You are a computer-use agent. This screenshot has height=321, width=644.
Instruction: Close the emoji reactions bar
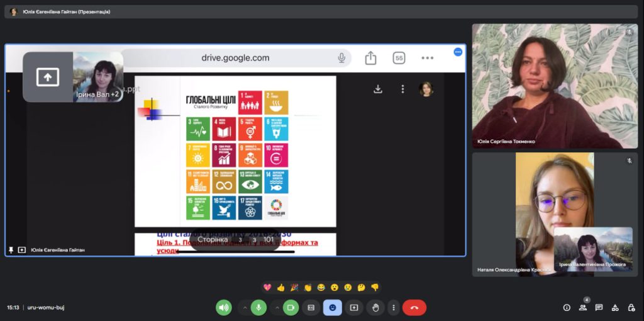point(332,307)
